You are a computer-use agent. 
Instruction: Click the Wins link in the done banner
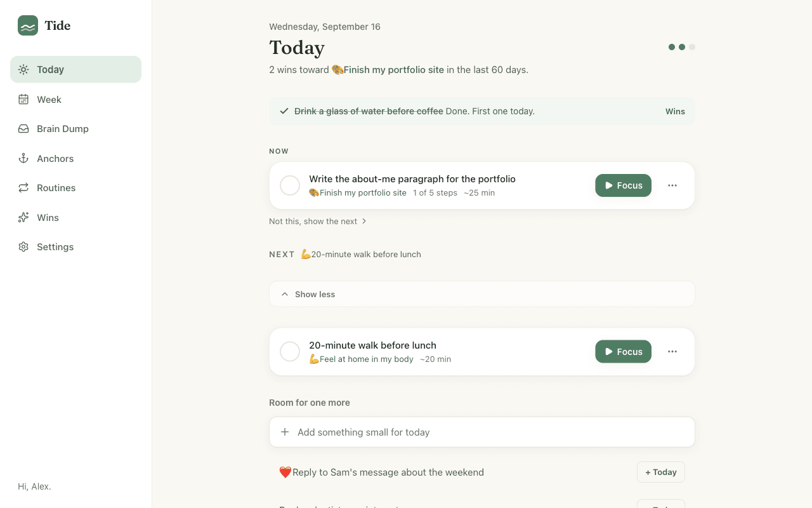[x=675, y=111]
